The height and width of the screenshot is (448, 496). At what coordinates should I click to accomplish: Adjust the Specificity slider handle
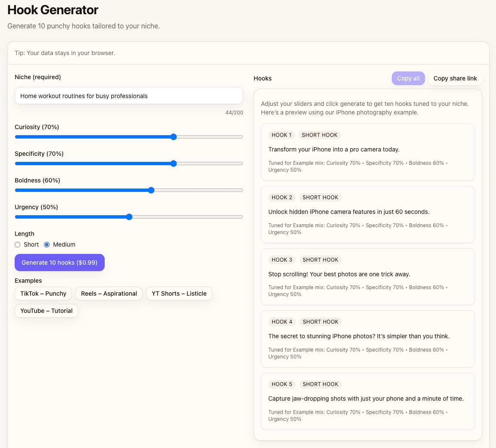point(174,164)
